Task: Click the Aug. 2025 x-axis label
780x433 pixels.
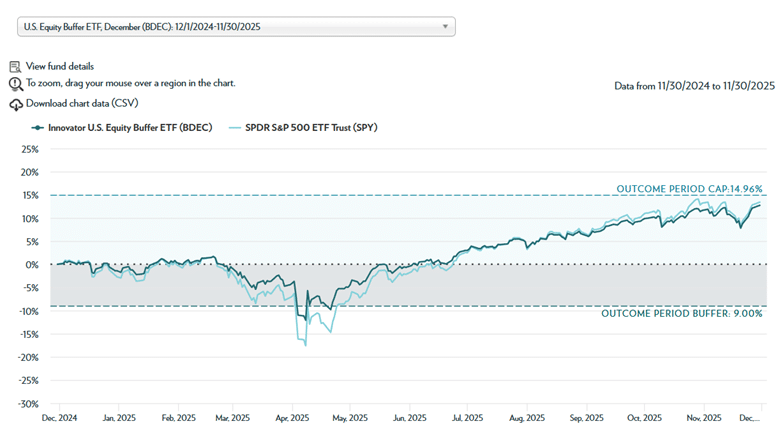Action: (527, 418)
